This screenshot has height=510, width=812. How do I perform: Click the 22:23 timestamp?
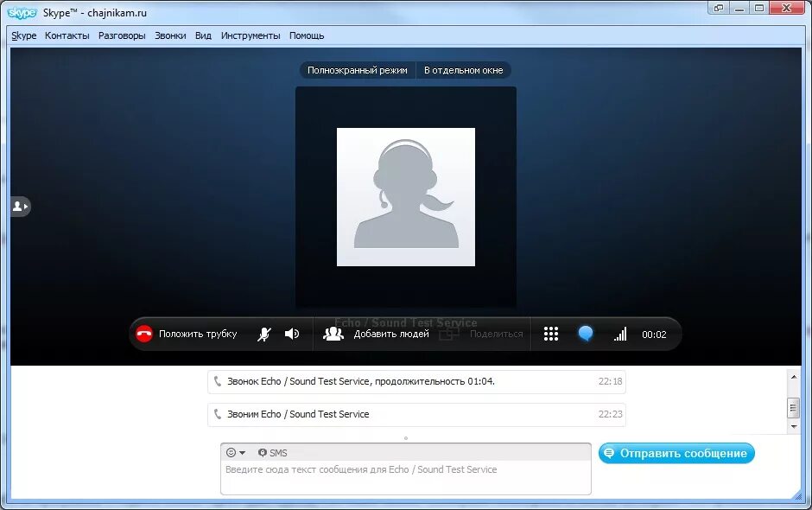click(610, 414)
